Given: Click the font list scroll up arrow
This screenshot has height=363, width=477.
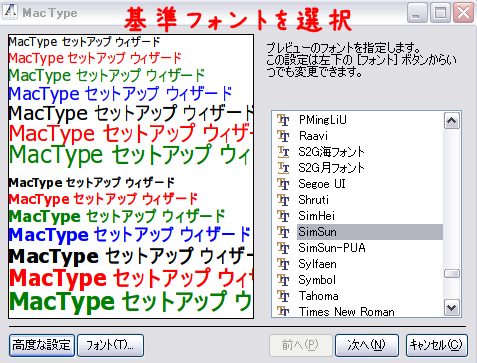Looking at the screenshot, I should (x=452, y=121).
